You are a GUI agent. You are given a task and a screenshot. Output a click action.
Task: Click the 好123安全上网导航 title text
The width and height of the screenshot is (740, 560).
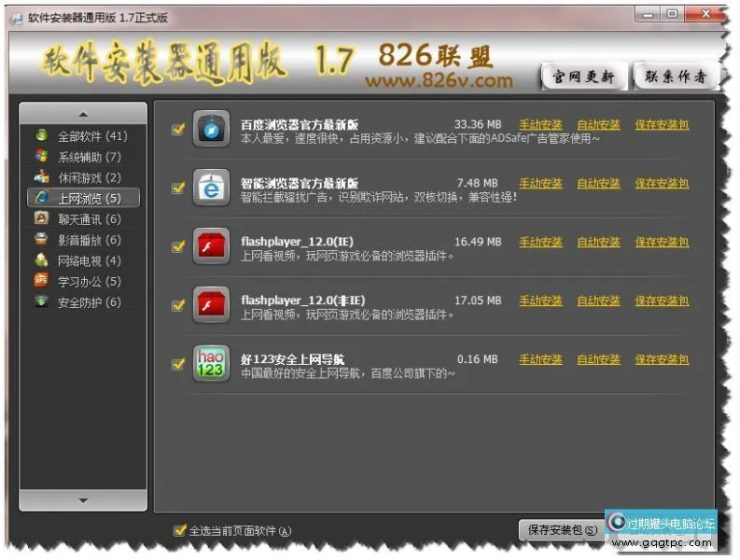click(293, 359)
